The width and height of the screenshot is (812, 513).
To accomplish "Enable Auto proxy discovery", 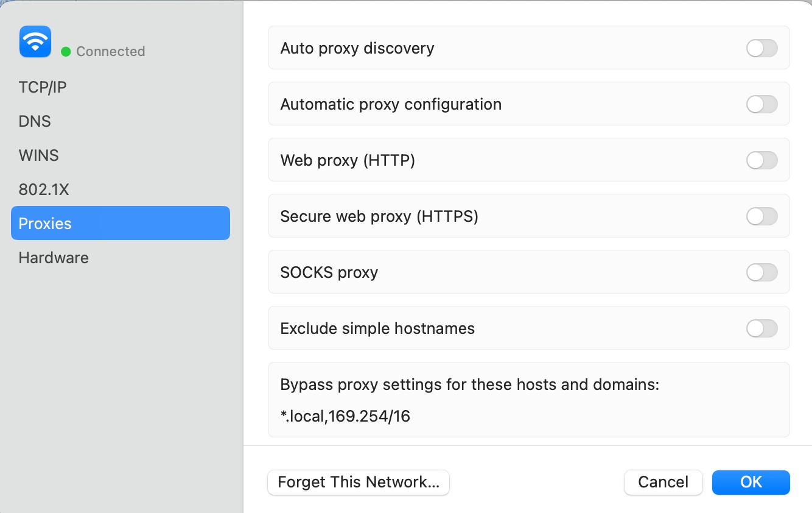I will click(761, 48).
